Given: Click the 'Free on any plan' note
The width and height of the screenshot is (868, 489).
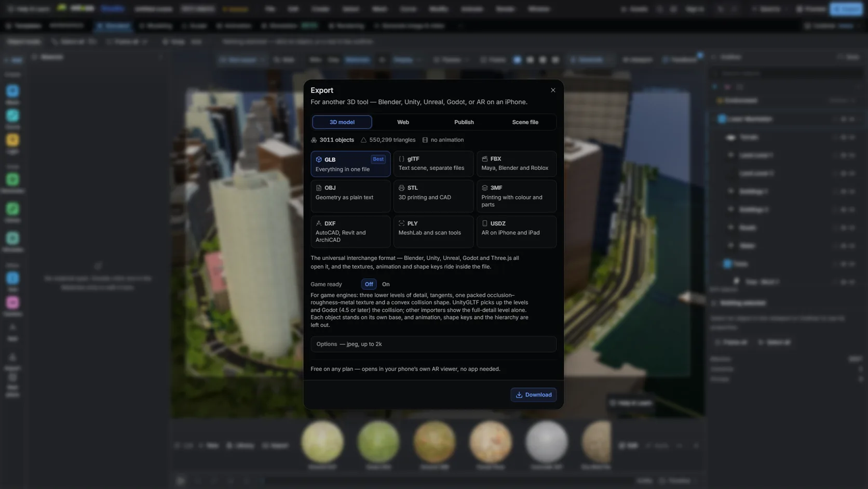Looking at the screenshot, I should (x=405, y=369).
